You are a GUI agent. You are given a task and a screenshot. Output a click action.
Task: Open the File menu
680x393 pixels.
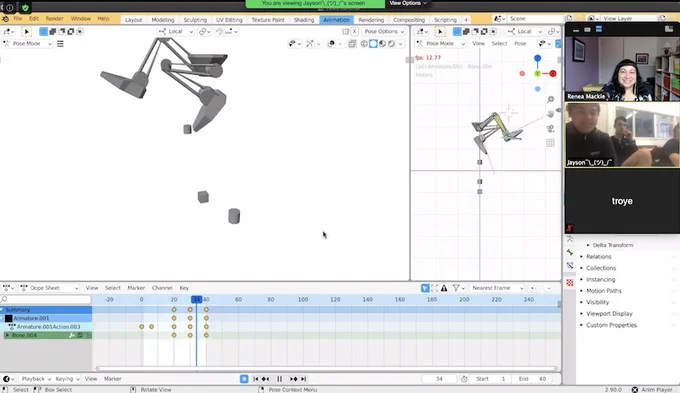[x=18, y=19]
